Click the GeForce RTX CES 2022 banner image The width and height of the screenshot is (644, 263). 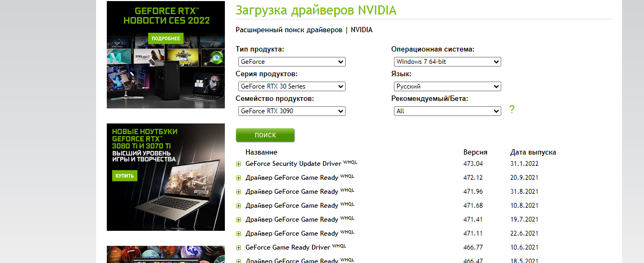point(166,55)
